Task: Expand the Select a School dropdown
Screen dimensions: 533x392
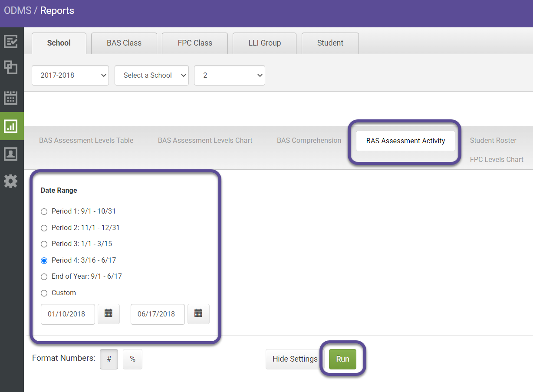Action: click(151, 75)
